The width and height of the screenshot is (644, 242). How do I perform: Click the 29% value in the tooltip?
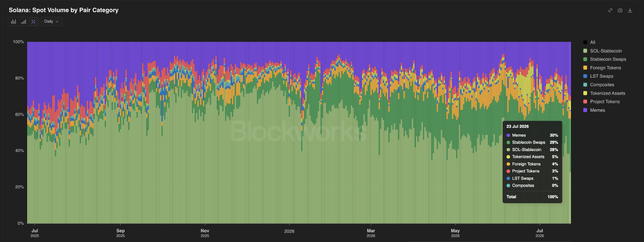tap(554, 143)
